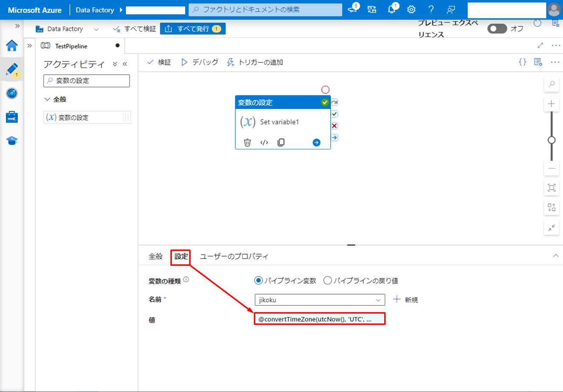Open the Author pencil icon in sidebar
The height and width of the screenshot is (392, 563).
12,69
